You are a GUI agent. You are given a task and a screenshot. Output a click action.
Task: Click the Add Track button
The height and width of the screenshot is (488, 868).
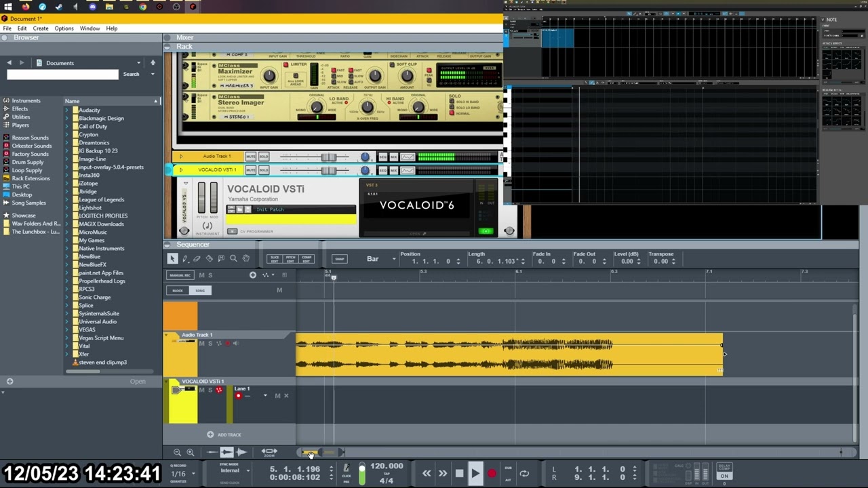pyautogui.click(x=224, y=434)
